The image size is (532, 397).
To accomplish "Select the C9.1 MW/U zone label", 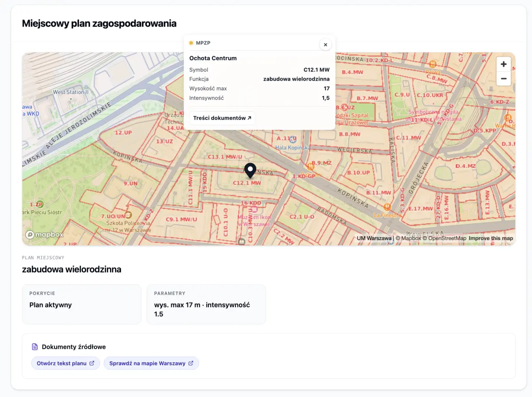I will [x=181, y=219].
